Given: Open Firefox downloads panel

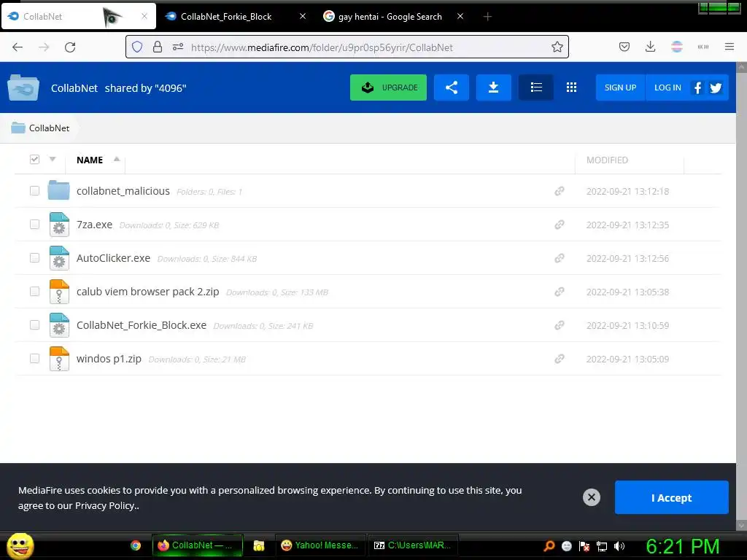Looking at the screenshot, I should (650, 47).
